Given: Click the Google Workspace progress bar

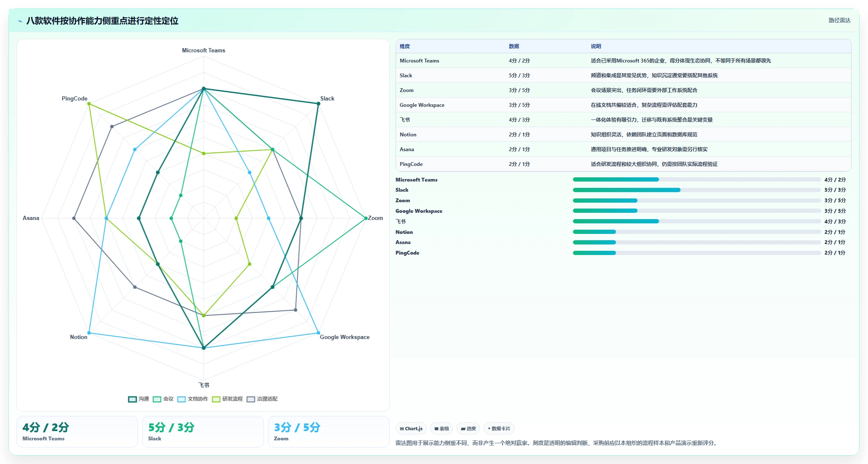Looking at the screenshot, I should pyautogui.click(x=697, y=211).
